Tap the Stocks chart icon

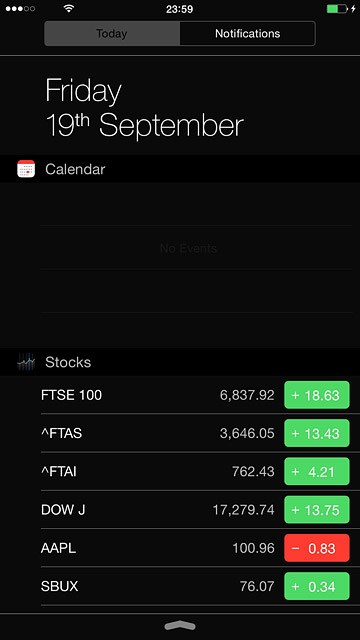coord(26,362)
